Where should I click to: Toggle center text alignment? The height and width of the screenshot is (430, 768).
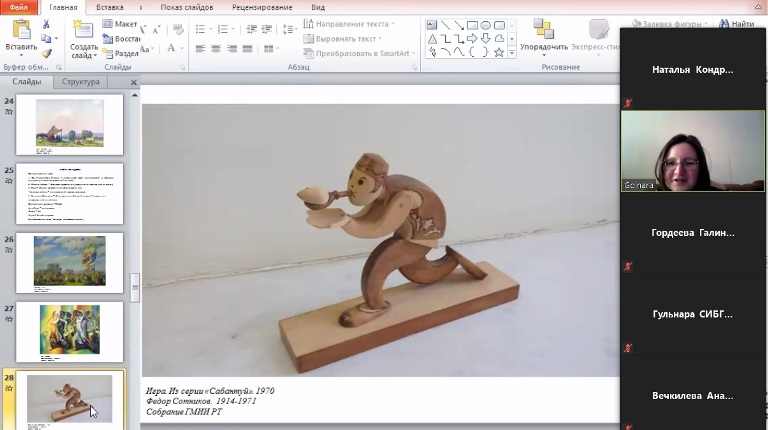216,49
